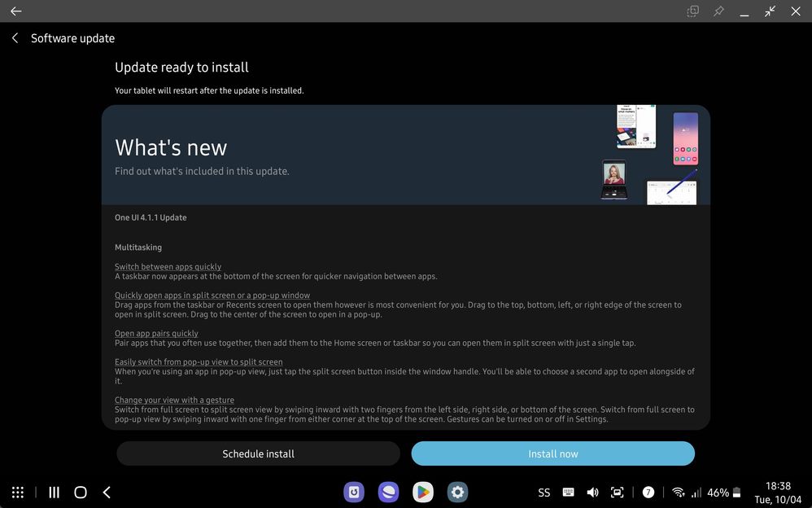Click the 46% battery indicator
Image resolution: width=812 pixels, height=508 pixels.
pos(724,493)
